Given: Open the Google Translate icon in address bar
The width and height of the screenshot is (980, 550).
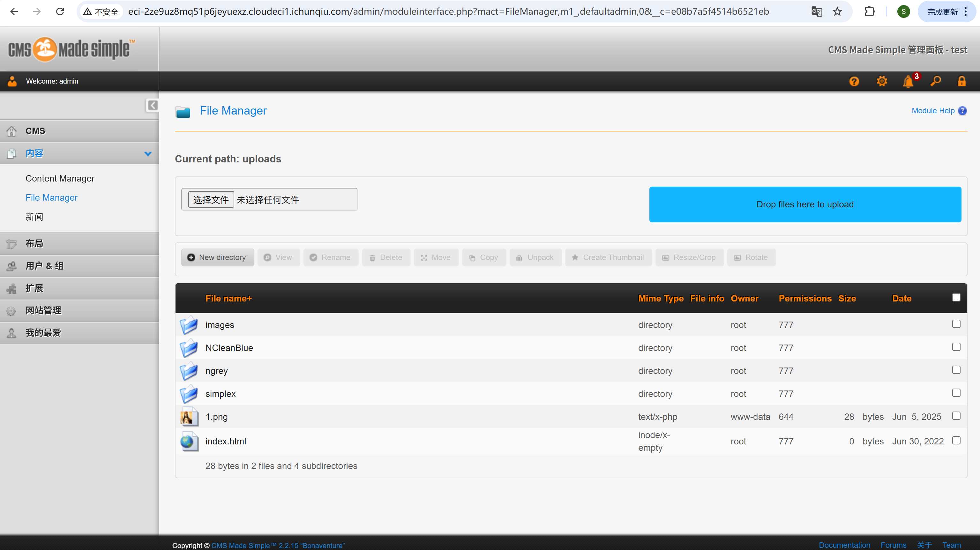Looking at the screenshot, I should [x=816, y=11].
